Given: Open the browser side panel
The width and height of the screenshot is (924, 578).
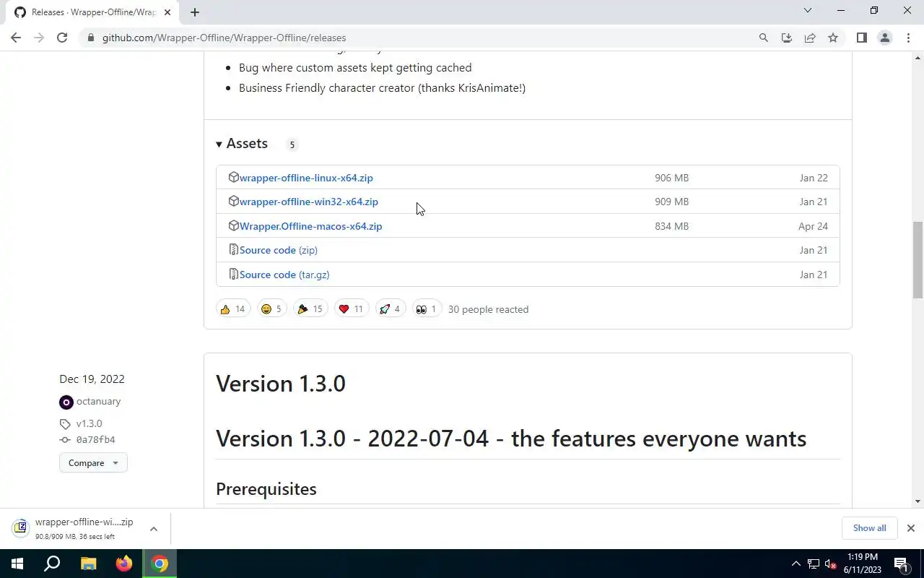Looking at the screenshot, I should point(861,38).
